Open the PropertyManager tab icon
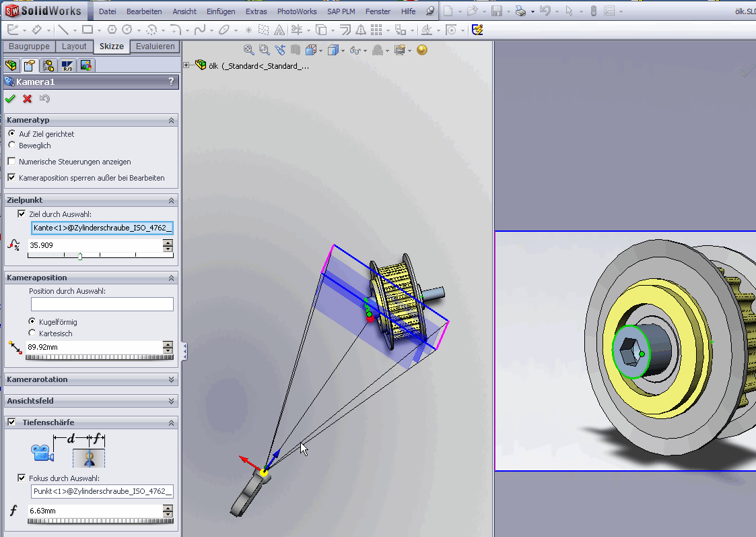Screen dimensions: 756x537 30,65
